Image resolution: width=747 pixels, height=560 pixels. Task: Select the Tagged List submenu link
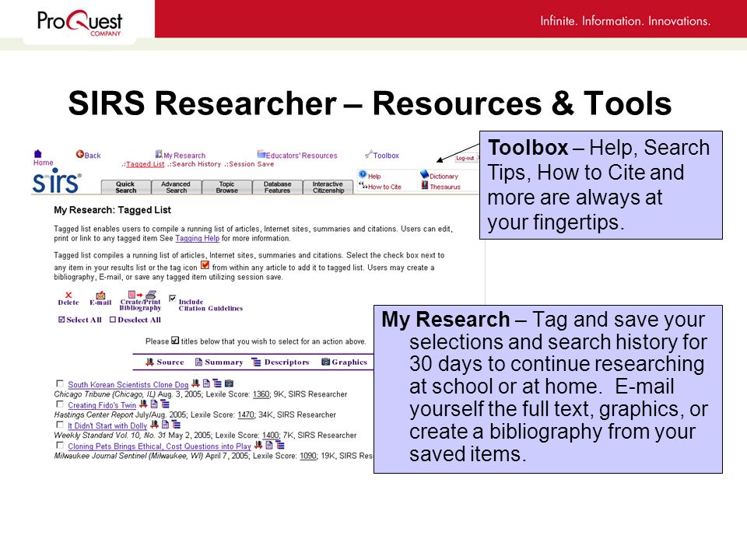146,164
